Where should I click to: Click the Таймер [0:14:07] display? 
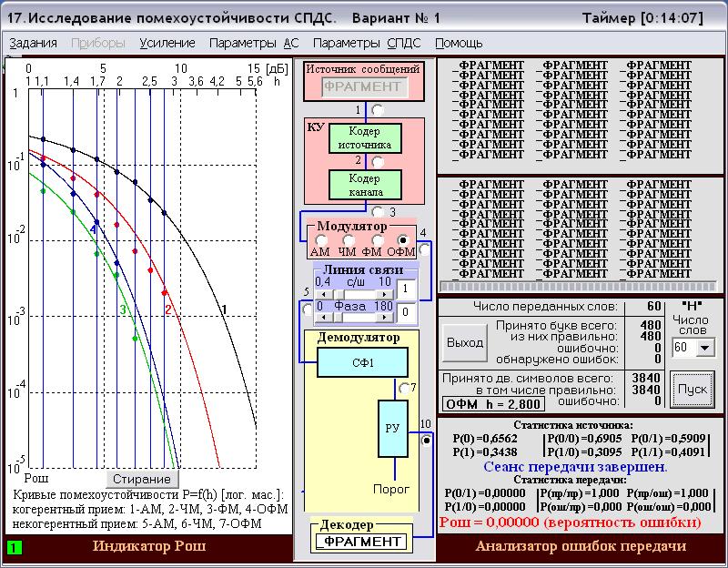point(642,18)
